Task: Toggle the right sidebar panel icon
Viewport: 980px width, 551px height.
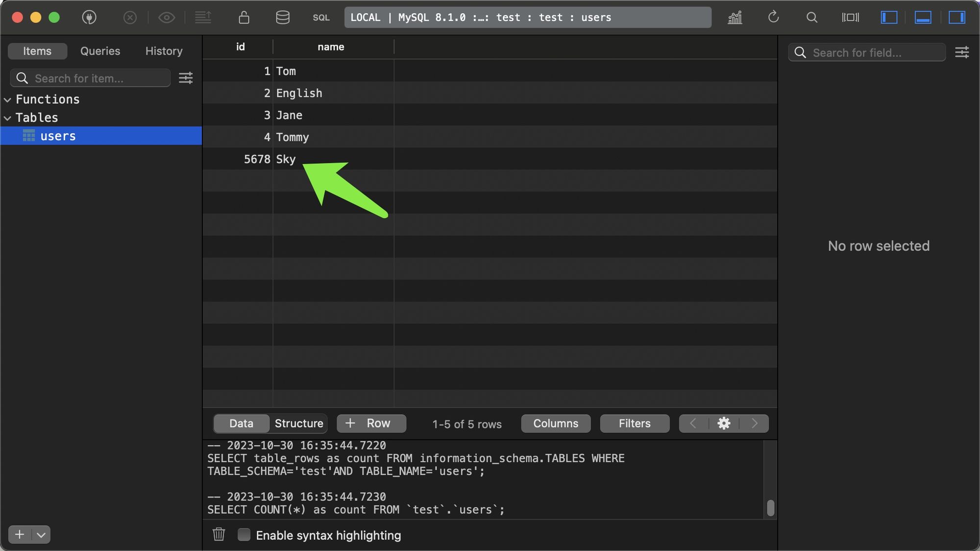Action: [956, 18]
